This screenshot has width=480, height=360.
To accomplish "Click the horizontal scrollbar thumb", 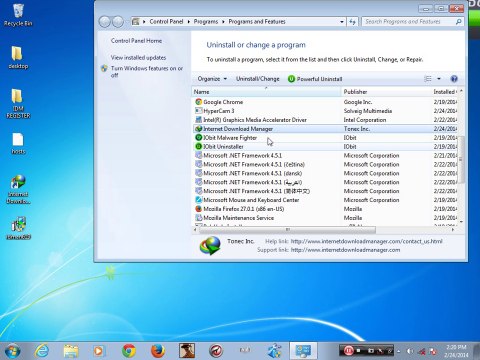I will (x=287, y=230).
